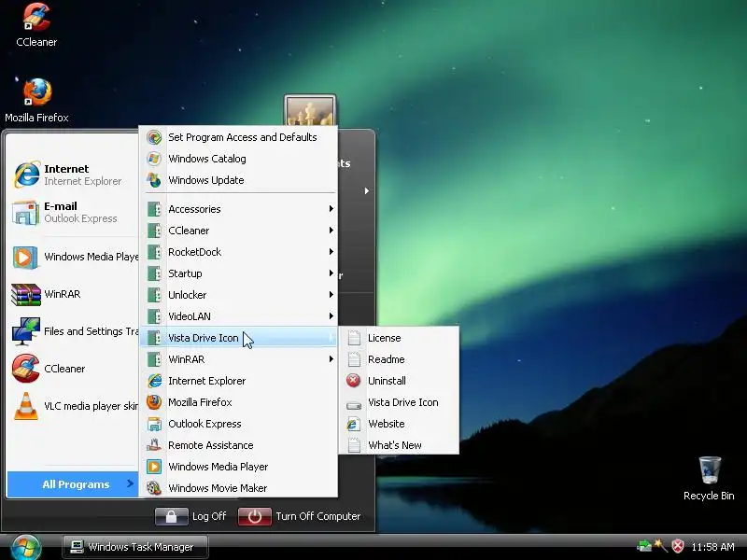
Task: Click the Accessories folder label
Action: click(194, 209)
